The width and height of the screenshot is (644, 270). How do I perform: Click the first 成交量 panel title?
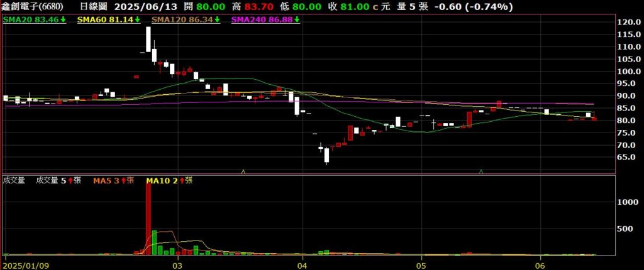click(14, 180)
